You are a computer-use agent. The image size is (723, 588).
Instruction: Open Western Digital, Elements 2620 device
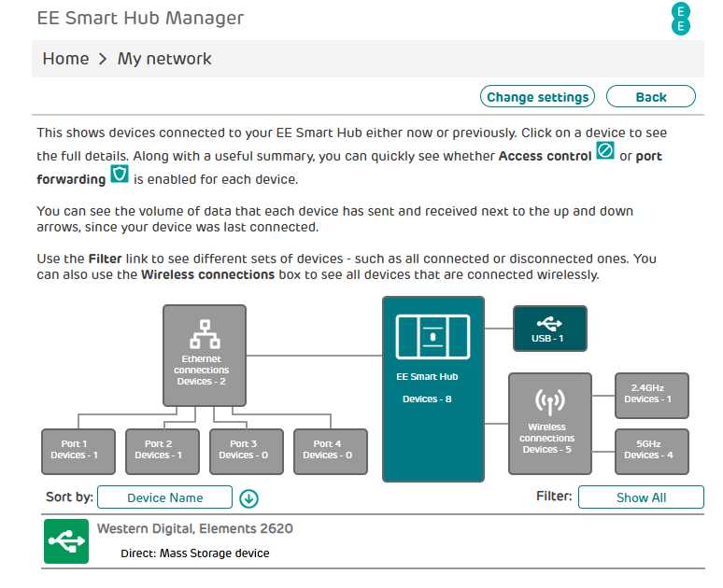[x=194, y=528]
